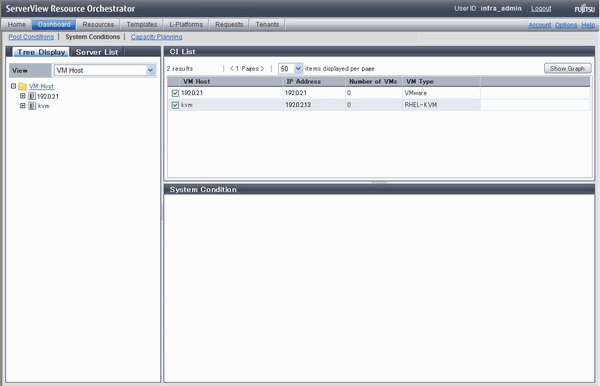Click the server icon next to 192.0.2.1

(x=32, y=96)
